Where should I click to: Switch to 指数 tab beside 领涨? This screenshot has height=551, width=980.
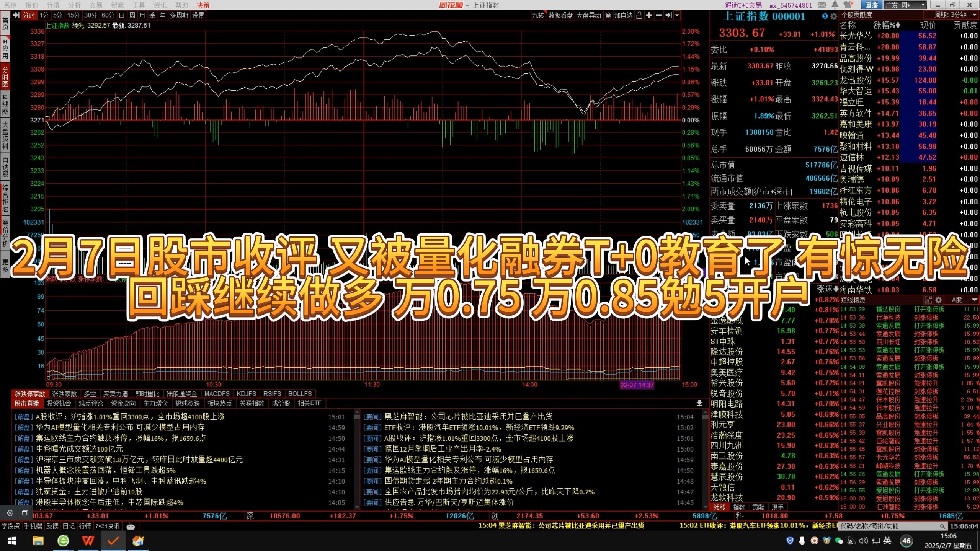tap(739, 507)
